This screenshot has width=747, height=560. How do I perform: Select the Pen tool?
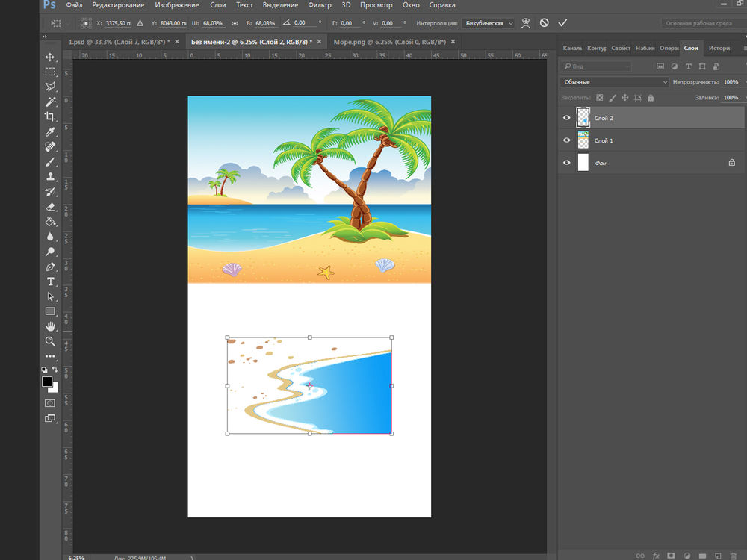(x=50, y=267)
